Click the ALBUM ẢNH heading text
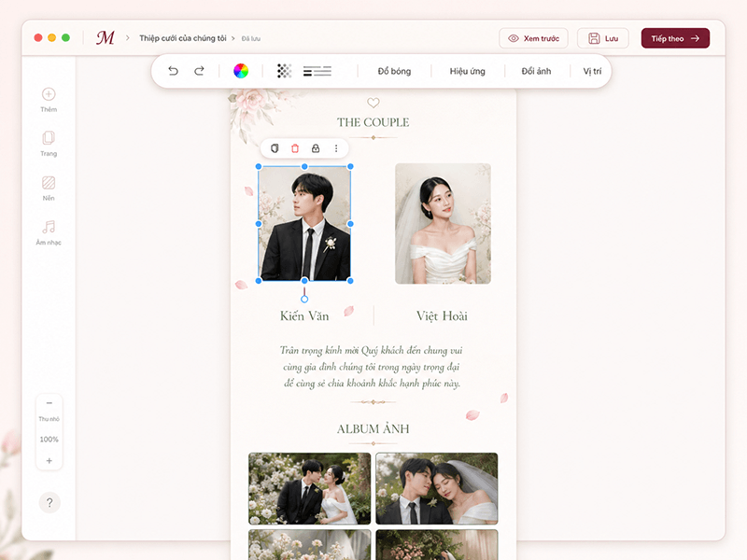 (373, 428)
